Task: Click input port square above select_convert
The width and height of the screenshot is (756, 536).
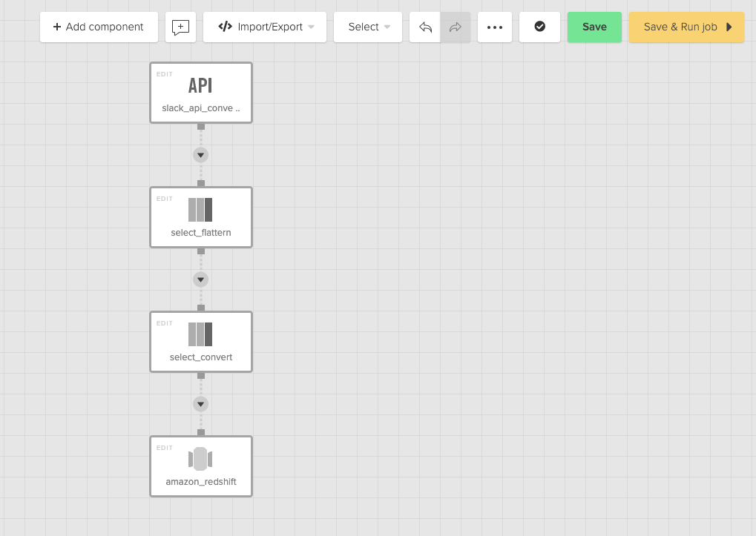Action: pos(201,308)
